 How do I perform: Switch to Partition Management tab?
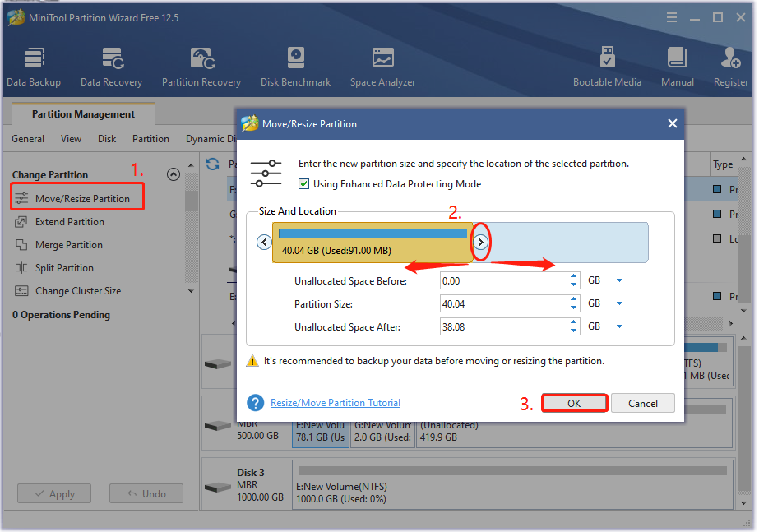(x=83, y=114)
